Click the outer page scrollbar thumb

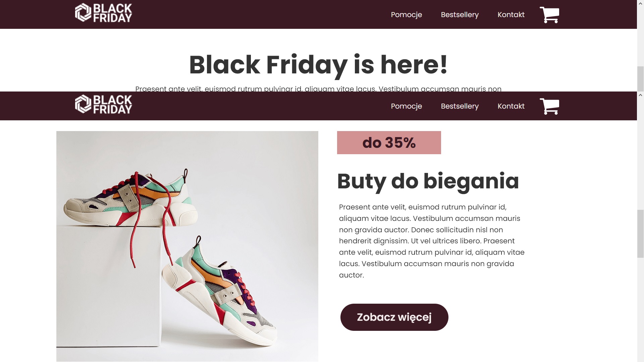[640, 79]
